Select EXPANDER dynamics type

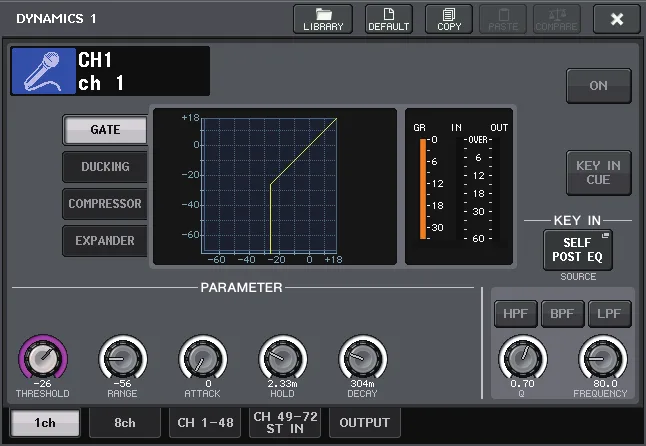pyautogui.click(x=105, y=241)
